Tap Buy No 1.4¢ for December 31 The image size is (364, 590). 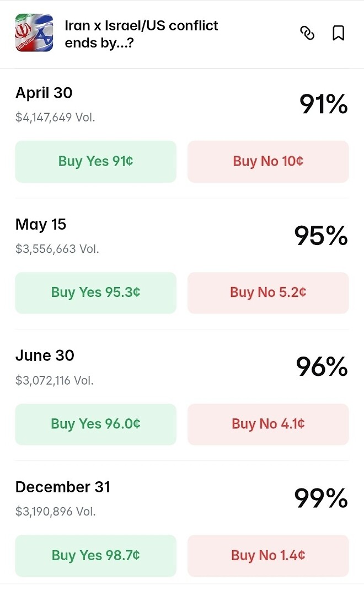pyautogui.click(x=268, y=555)
